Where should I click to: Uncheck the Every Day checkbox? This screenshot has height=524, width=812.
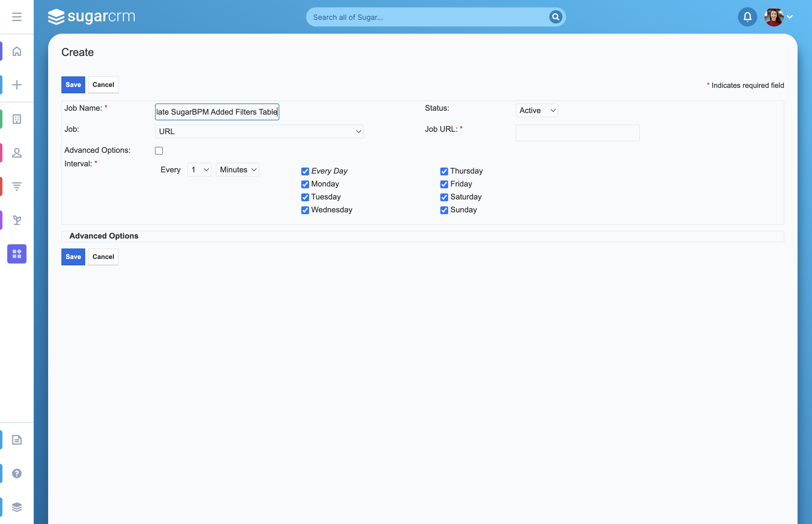point(305,171)
